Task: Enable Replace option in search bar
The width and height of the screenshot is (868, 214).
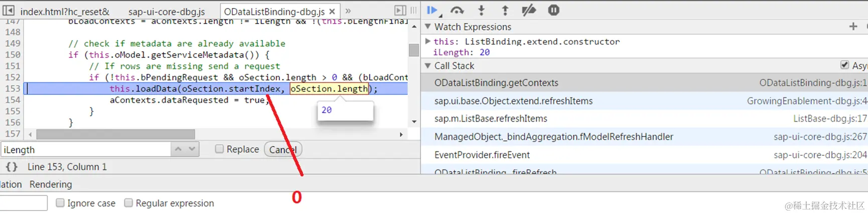Action: [219, 149]
